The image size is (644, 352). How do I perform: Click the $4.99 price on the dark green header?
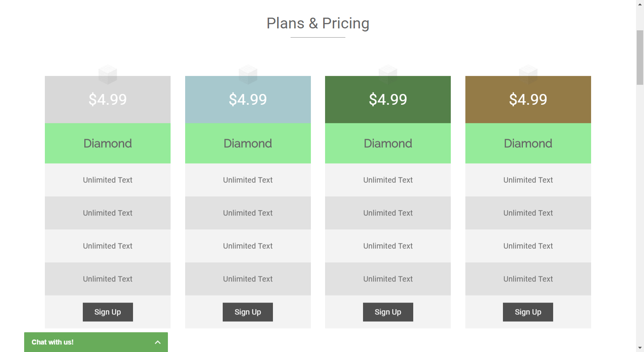click(388, 99)
